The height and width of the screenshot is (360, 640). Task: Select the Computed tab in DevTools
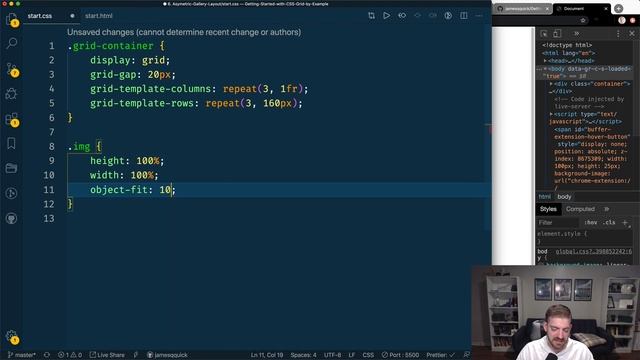click(x=580, y=209)
